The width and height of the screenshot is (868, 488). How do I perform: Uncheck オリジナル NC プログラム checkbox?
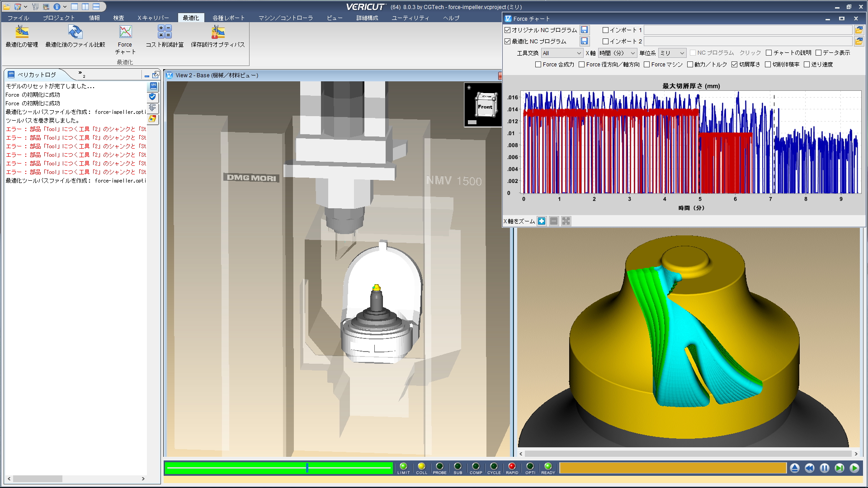point(507,30)
